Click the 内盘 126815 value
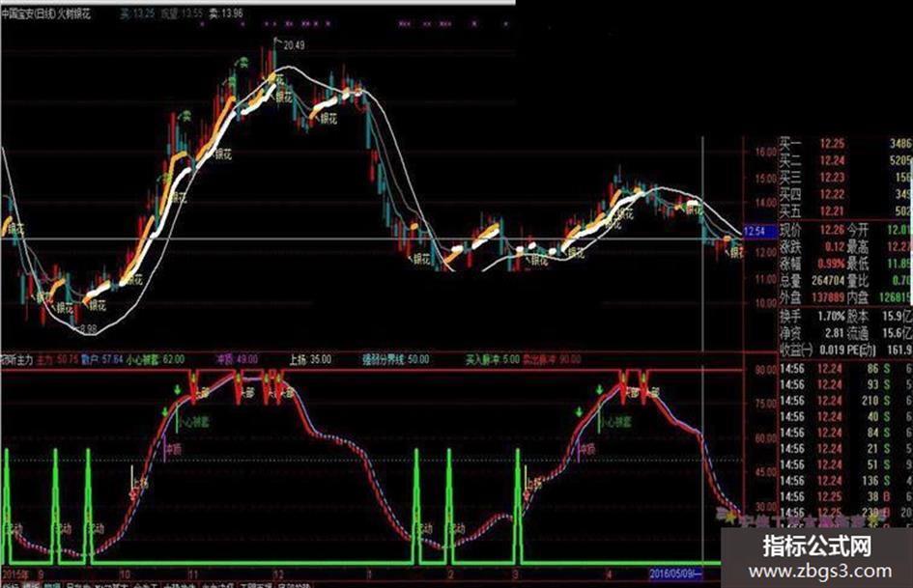Screen dimensions: 913x588 pyautogui.click(x=897, y=297)
